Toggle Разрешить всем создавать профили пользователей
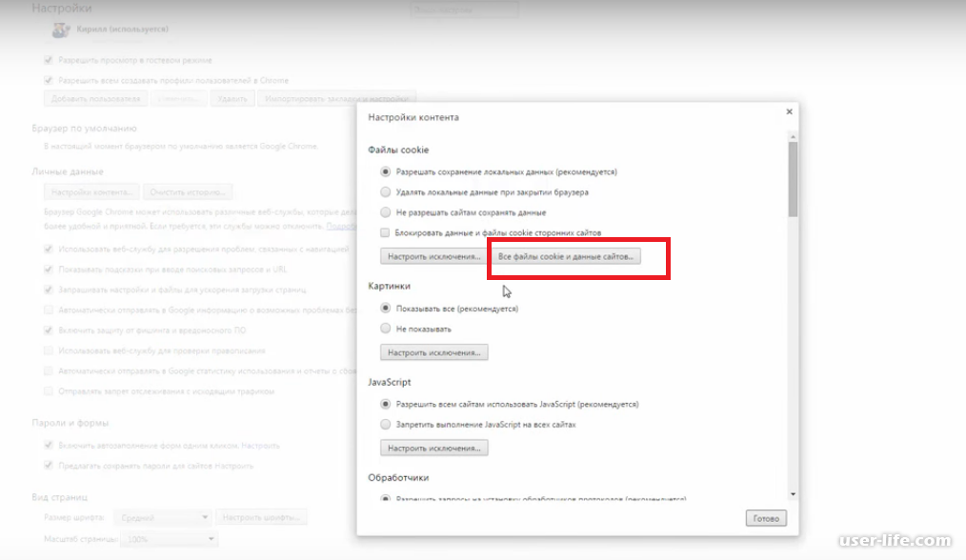Viewport: 966px width, 560px height. 48,81
